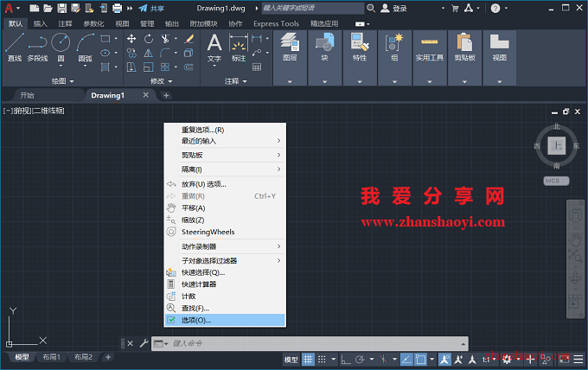
Task: Expand the Annotation (注释) panel
Action: pyautogui.click(x=236, y=81)
